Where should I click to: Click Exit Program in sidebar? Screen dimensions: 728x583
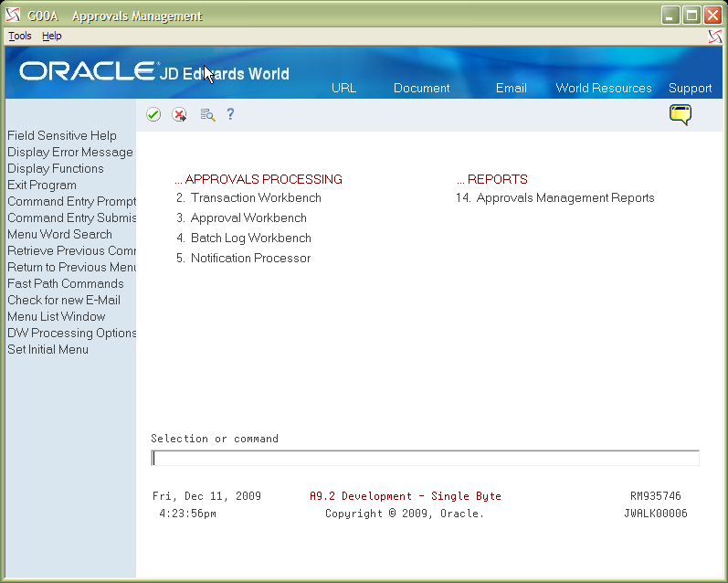tap(42, 185)
